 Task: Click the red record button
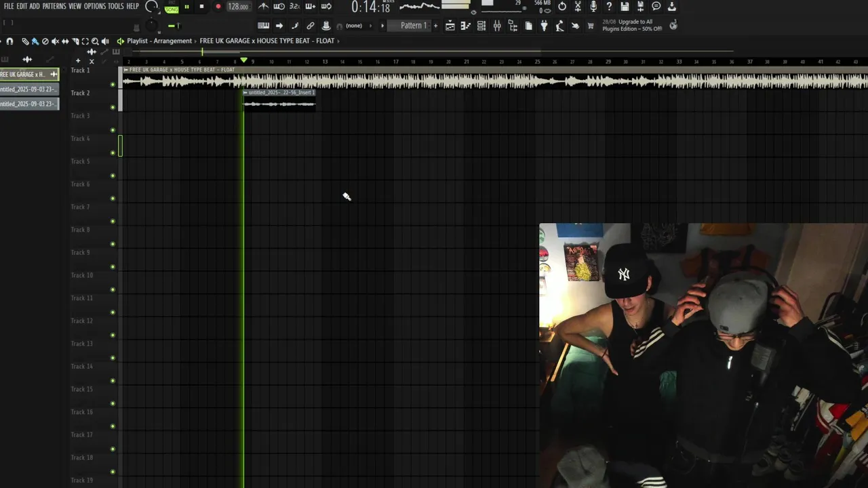(x=218, y=7)
